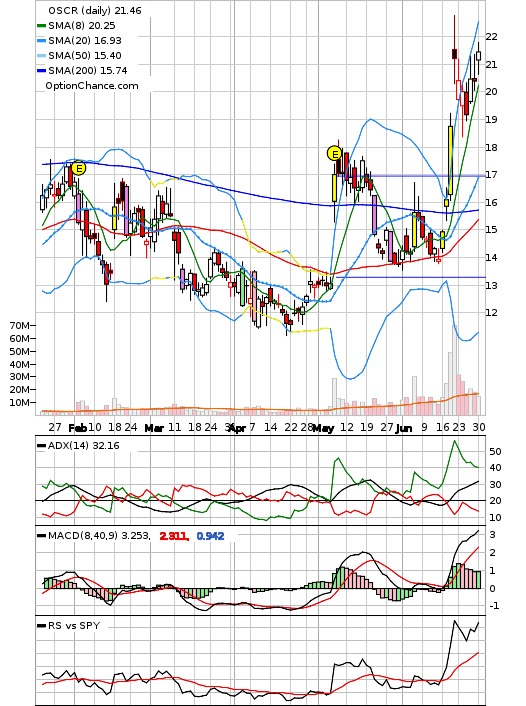Viewport: 526px width, 706px height.
Task: Click the Feb label on date axis
Action: pos(77,428)
